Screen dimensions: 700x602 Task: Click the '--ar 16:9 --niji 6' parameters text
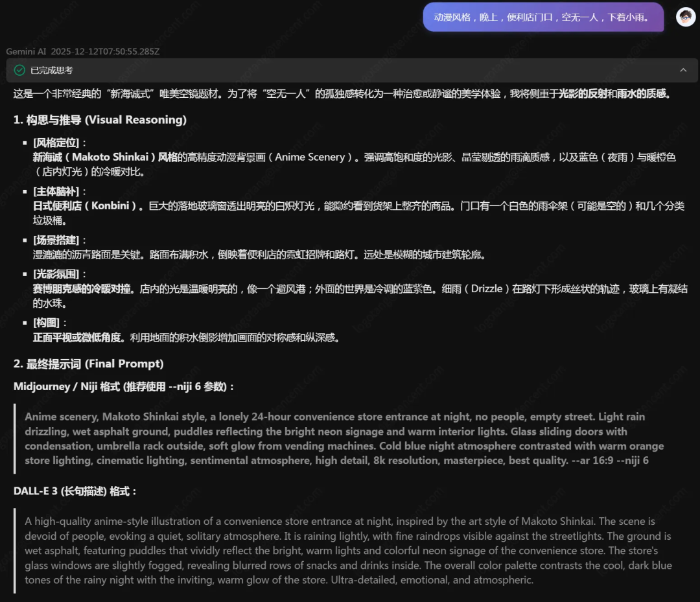(611, 461)
